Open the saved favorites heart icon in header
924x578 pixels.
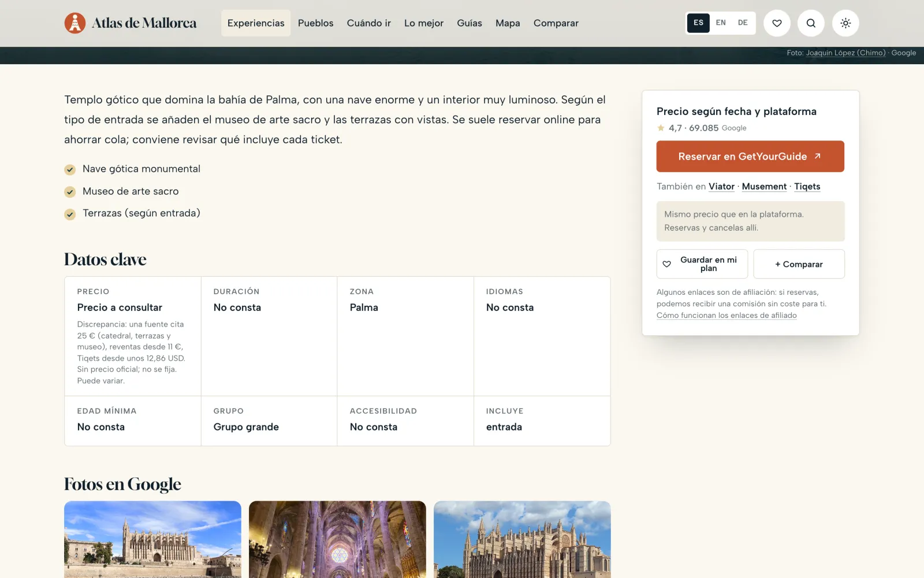(777, 23)
